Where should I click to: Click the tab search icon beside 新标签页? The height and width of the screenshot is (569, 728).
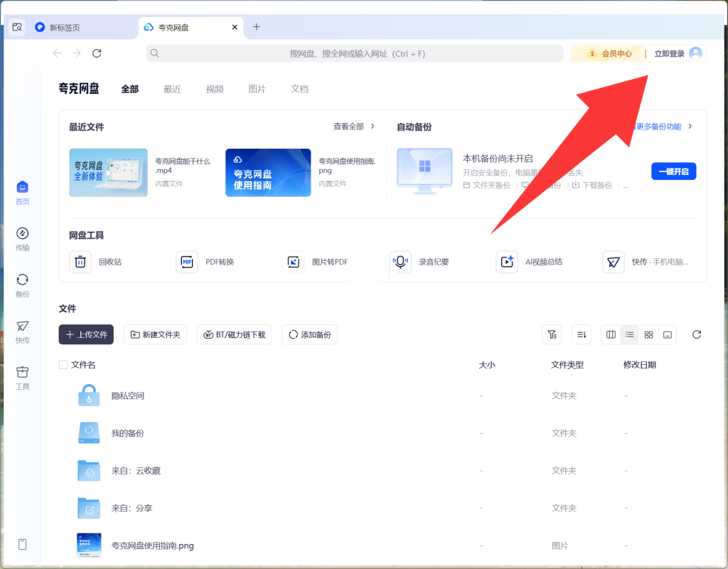click(x=17, y=27)
